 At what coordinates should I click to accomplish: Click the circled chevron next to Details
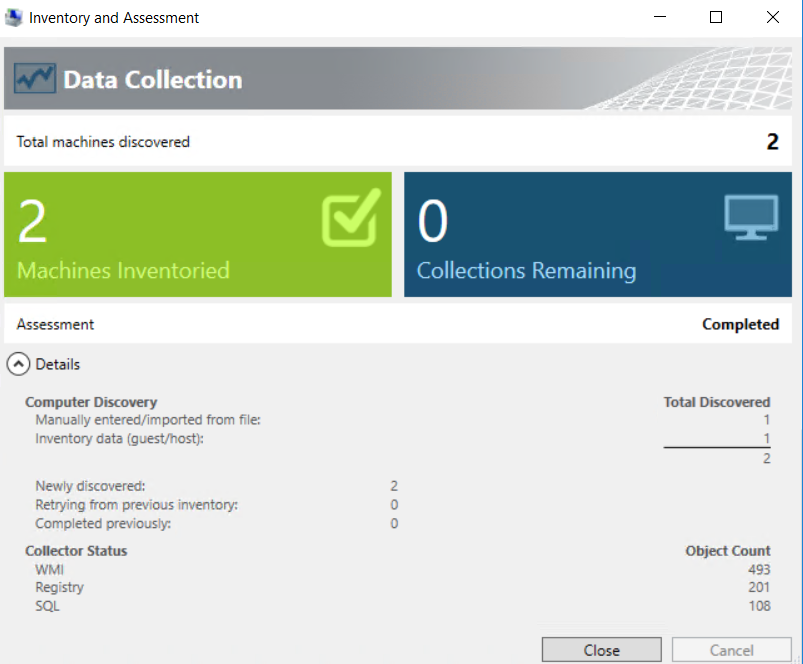click(18, 363)
